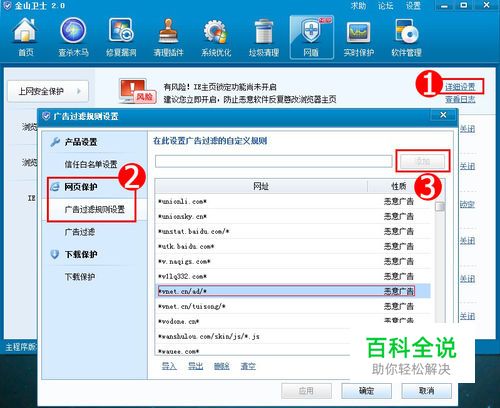Viewport: 500px width, 408px height.
Task: Open the 清理插件 plugin cleanup icon
Action: point(168,37)
